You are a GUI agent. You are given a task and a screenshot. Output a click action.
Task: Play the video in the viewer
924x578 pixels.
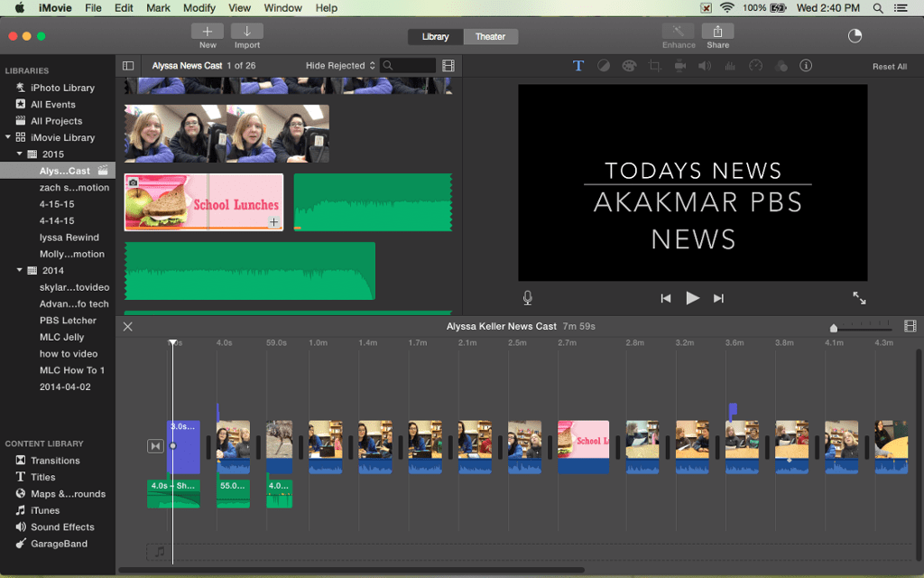pos(692,298)
